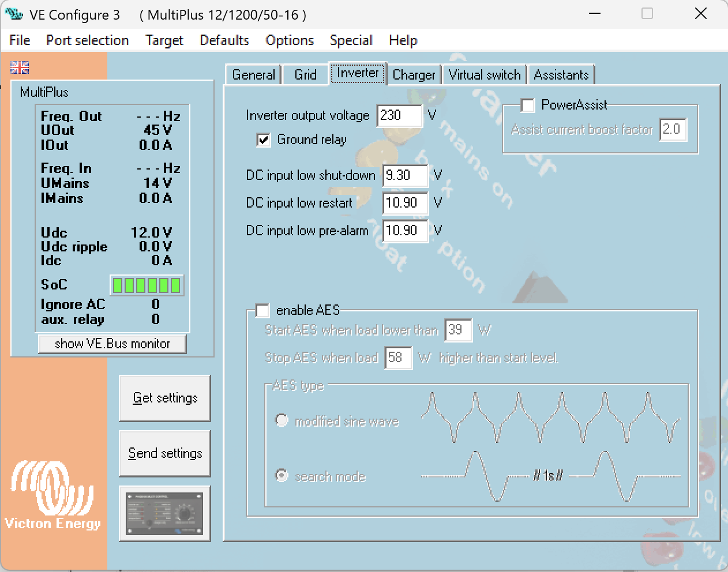This screenshot has height=572, width=728.
Task: Minimize the VE Configure window
Action: click(595, 13)
